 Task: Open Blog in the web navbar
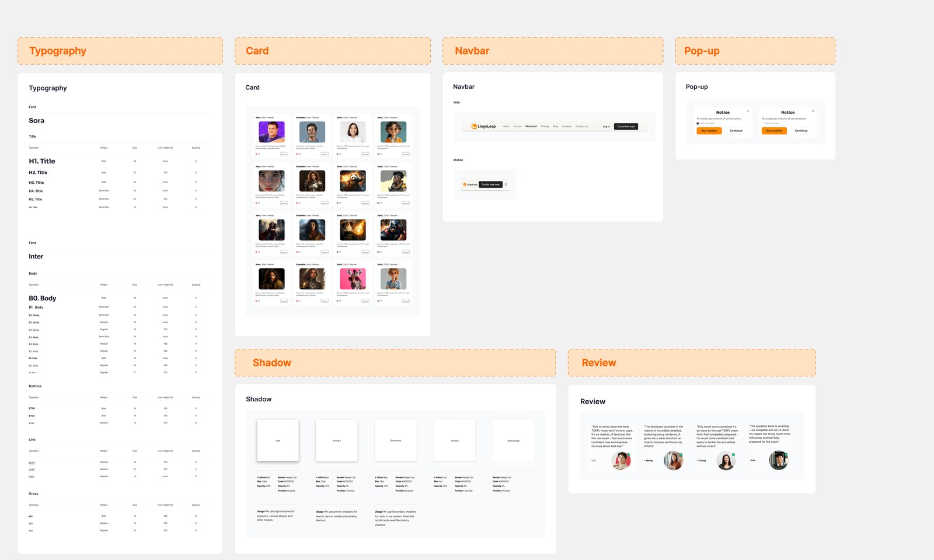point(555,126)
